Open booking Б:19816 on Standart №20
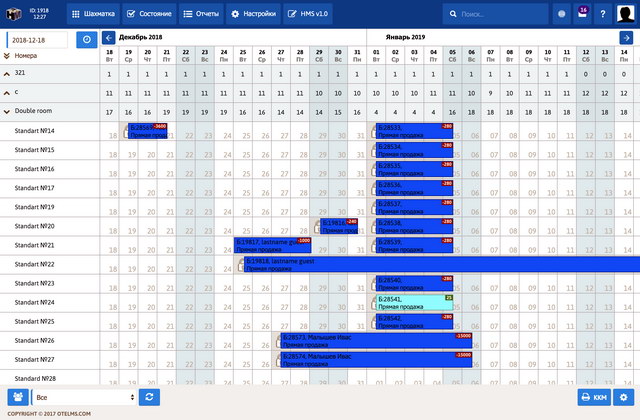Viewport: 640px width, 420px height. (x=339, y=227)
